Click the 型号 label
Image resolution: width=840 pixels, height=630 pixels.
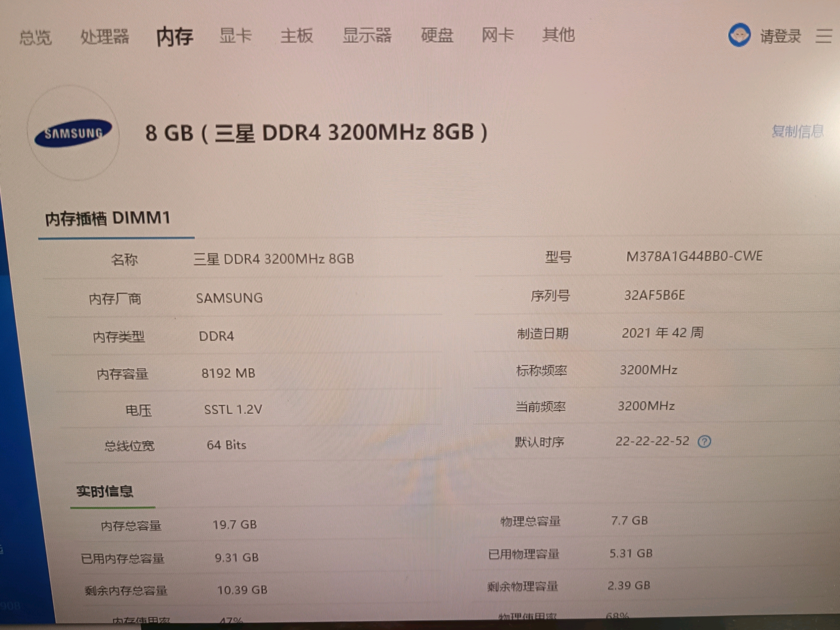pyautogui.click(x=558, y=257)
